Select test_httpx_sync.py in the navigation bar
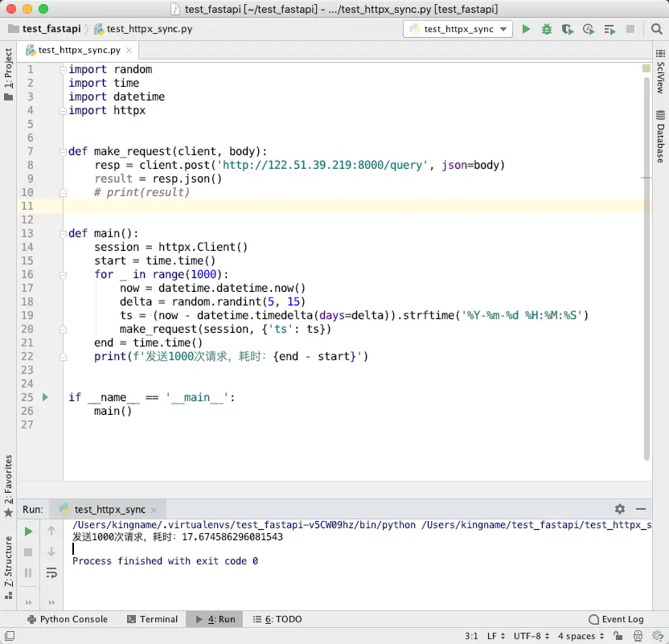This screenshot has height=644, width=669. pyautogui.click(x=143, y=29)
